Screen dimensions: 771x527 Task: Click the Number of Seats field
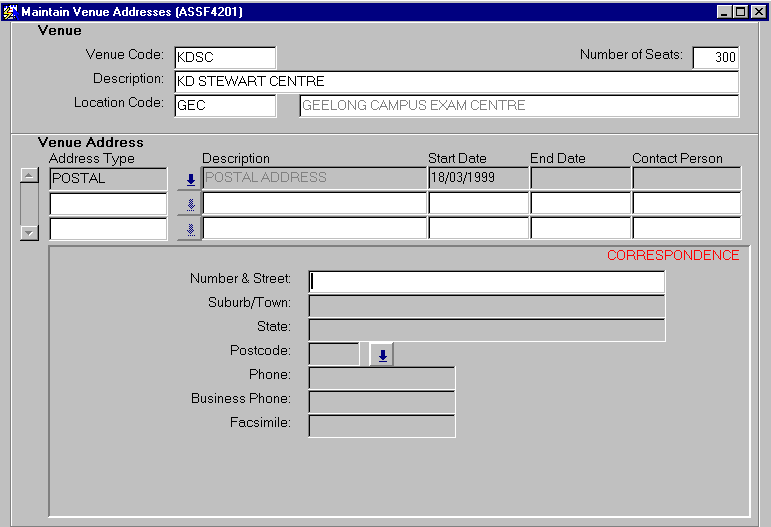715,57
